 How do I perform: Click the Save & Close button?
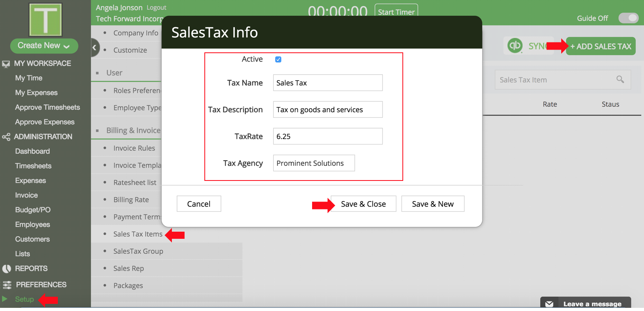[x=363, y=204]
